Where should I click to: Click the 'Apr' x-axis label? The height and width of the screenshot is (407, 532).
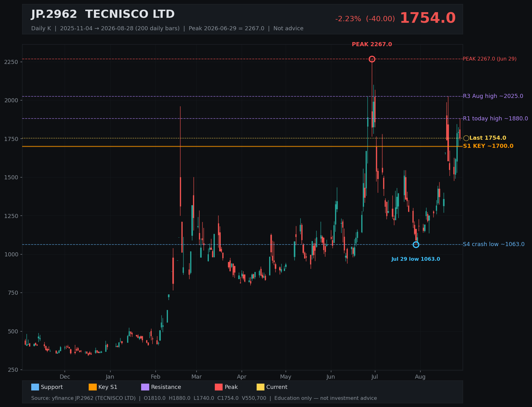[x=242, y=377]
